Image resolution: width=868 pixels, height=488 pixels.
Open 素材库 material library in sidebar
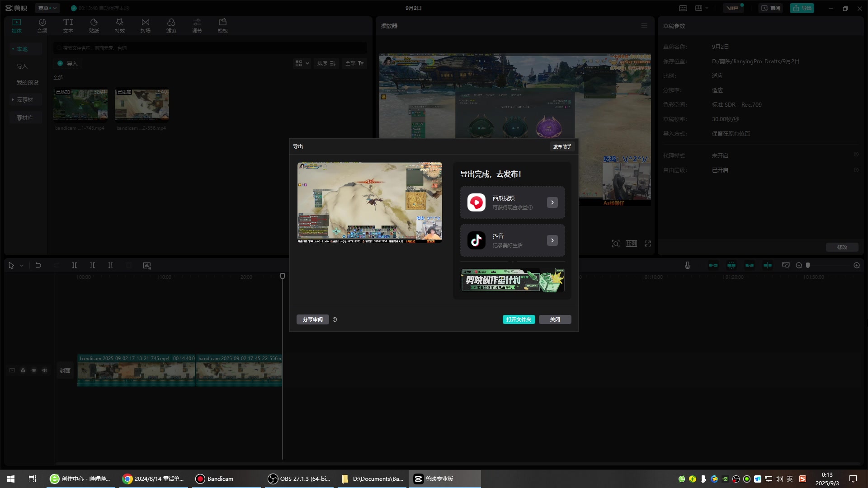(25, 117)
